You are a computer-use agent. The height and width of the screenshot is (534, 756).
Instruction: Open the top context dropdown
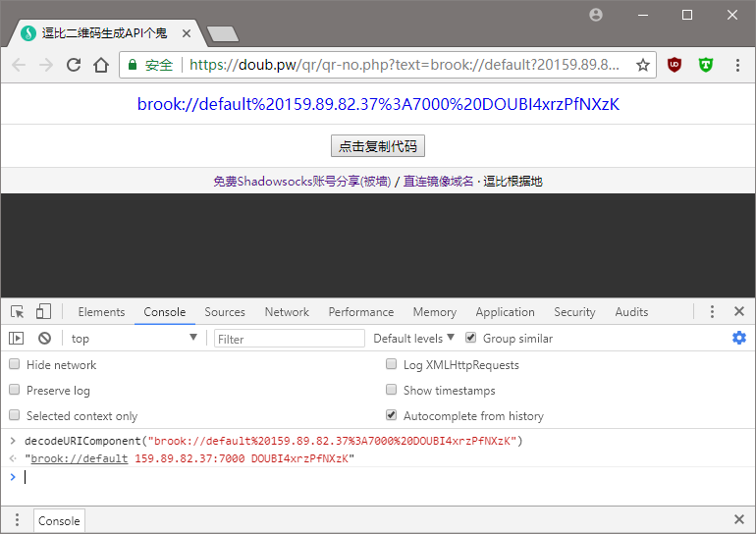(134, 339)
